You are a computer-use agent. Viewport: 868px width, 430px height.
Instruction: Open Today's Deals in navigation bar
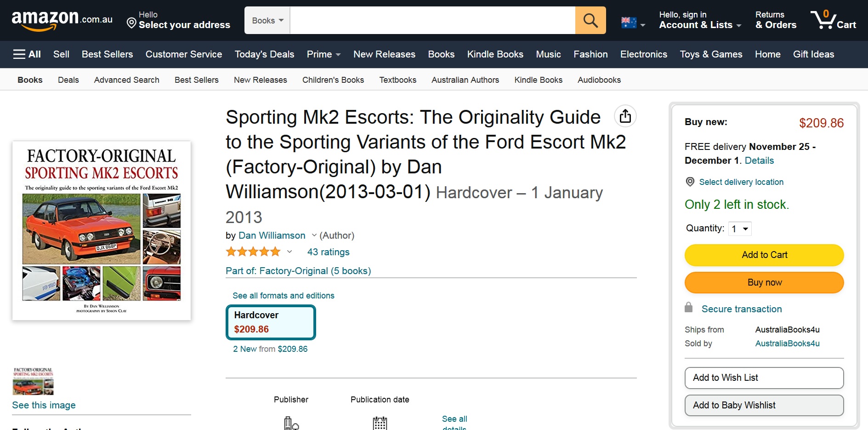point(264,54)
